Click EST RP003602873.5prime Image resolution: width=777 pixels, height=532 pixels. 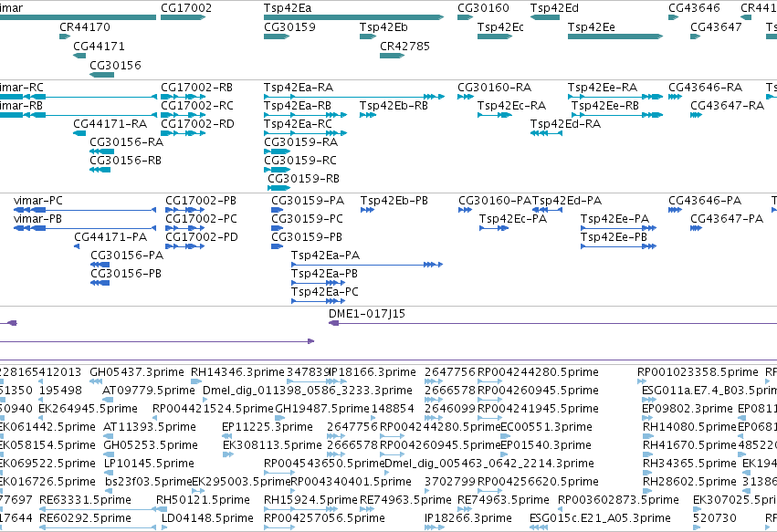pyautogui.click(x=618, y=500)
